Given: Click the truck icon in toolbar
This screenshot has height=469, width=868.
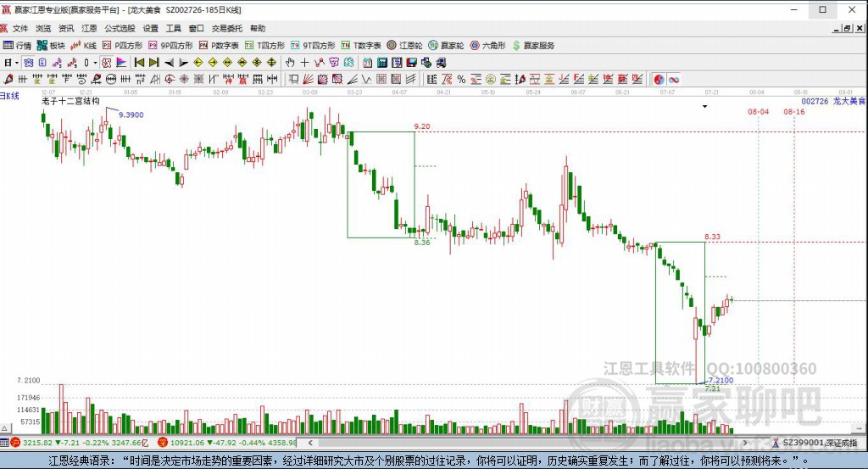Looking at the screenshot, I should [441, 63].
